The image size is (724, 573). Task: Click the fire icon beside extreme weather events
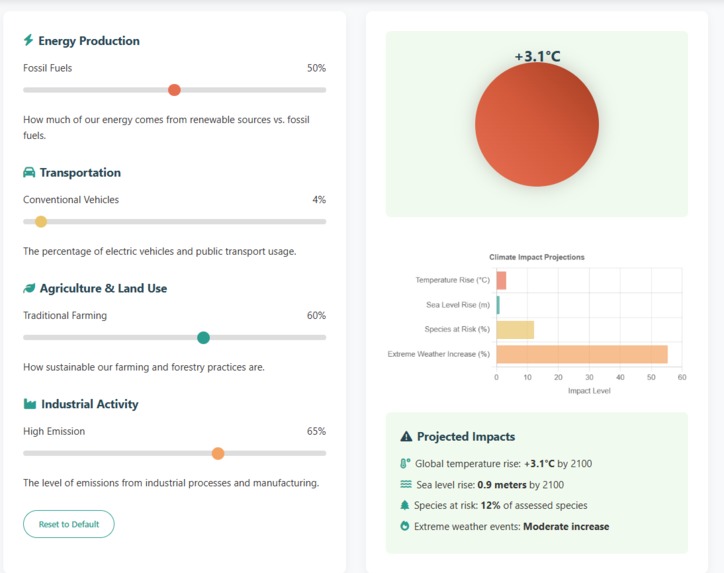(404, 526)
